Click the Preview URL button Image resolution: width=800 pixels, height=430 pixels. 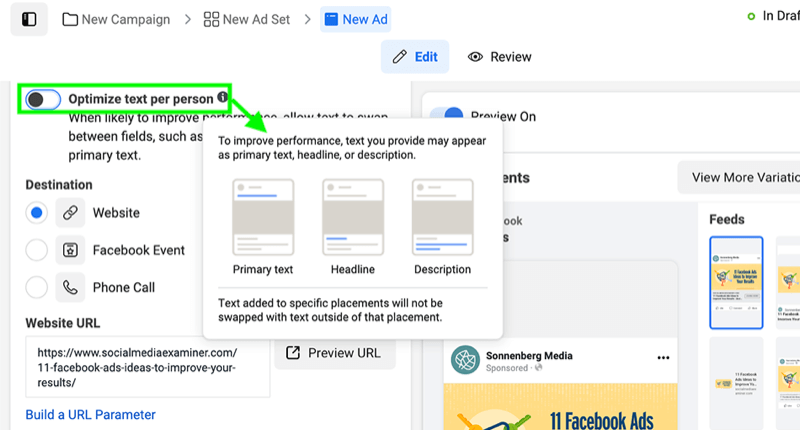(x=335, y=353)
